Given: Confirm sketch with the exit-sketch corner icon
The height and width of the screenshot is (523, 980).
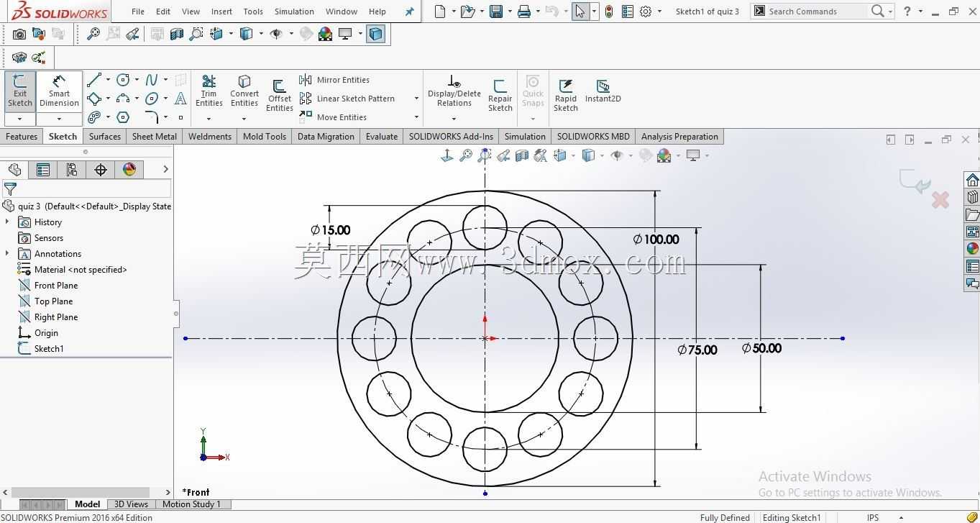Looking at the screenshot, I should point(914,181).
